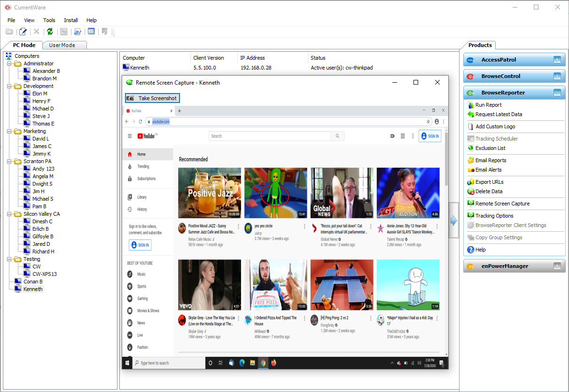The height and width of the screenshot is (392, 569).
Task: Collapse the Scranton PA group tree node
Action: coord(9,161)
